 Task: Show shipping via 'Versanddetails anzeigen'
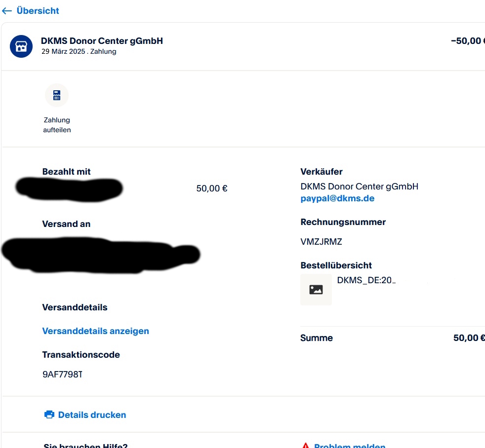(x=96, y=331)
